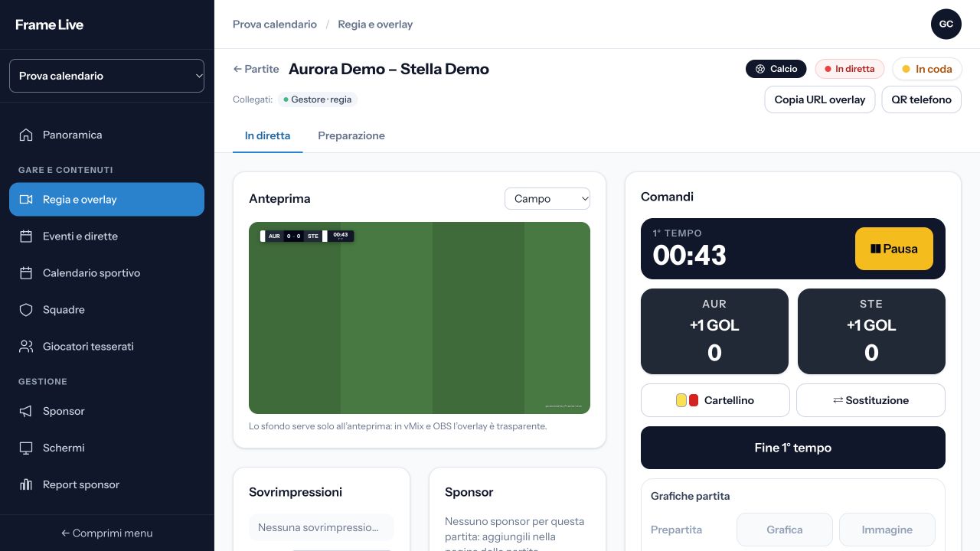Switch to the Preparazione tab
980x551 pixels.
point(351,136)
